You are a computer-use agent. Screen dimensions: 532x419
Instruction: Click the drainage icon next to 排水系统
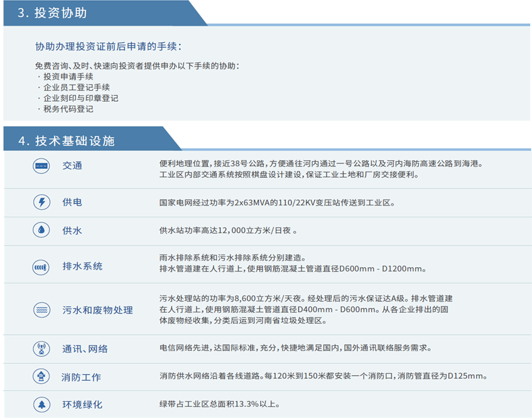[x=41, y=267]
